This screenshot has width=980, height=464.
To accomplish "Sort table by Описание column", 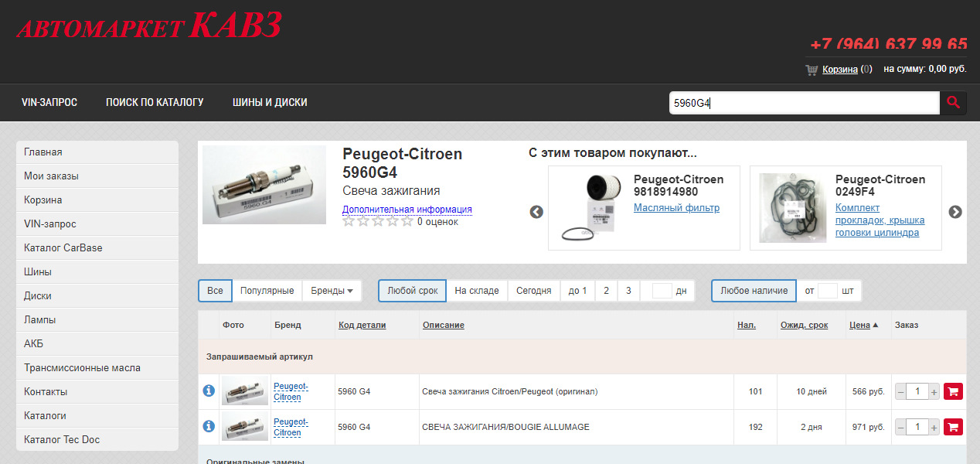I will pos(444,325).
